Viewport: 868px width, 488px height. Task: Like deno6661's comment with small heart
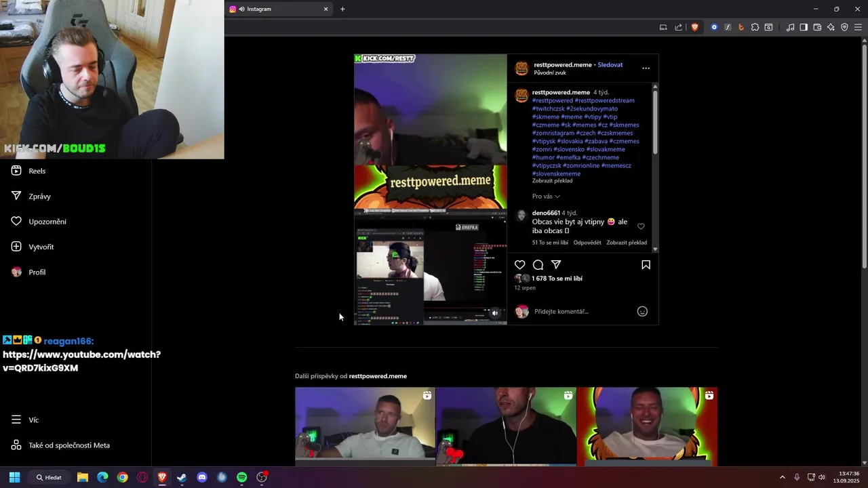point(641,226)
